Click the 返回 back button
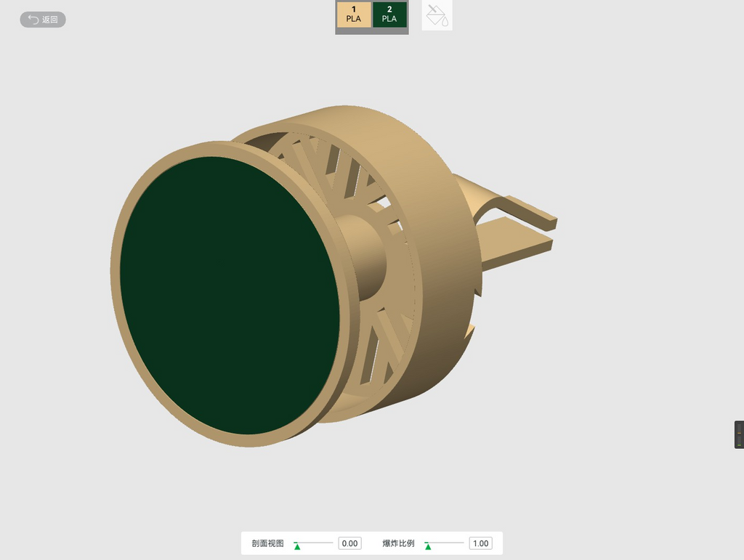 pyautogui.click(x=43, y=20)
